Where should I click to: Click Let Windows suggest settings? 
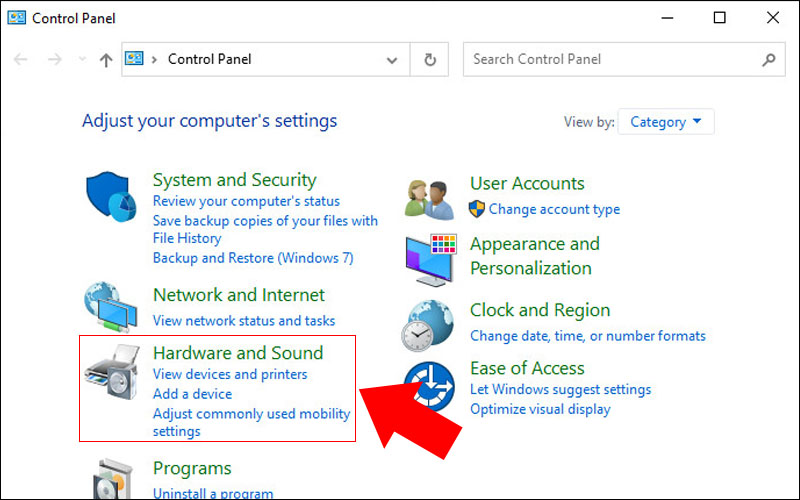click(560, 389)
